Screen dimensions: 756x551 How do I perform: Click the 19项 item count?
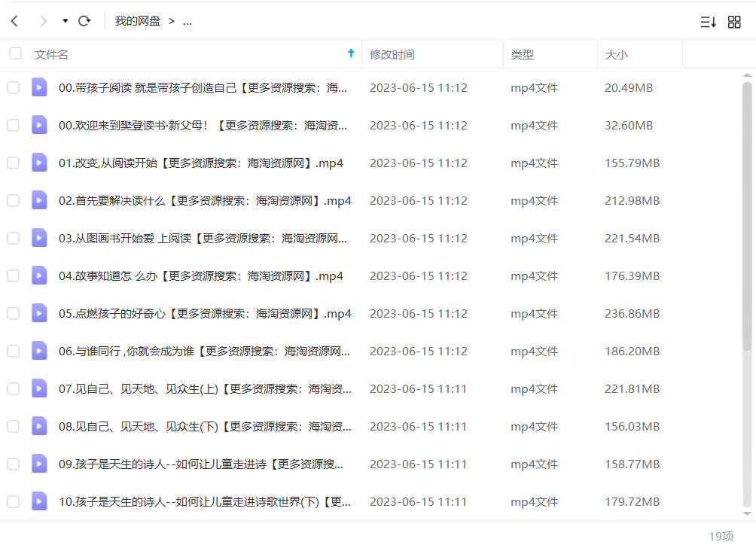(721, 536)
